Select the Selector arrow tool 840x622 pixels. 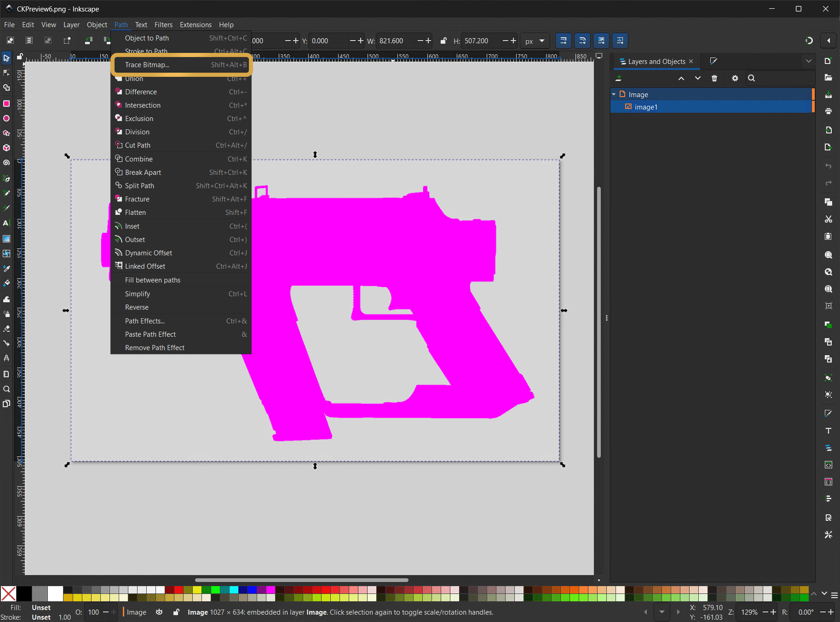[x=6, y=58]
